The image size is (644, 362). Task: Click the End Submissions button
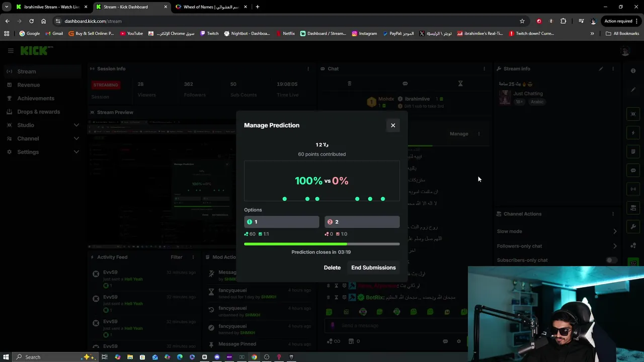point(373,267)
